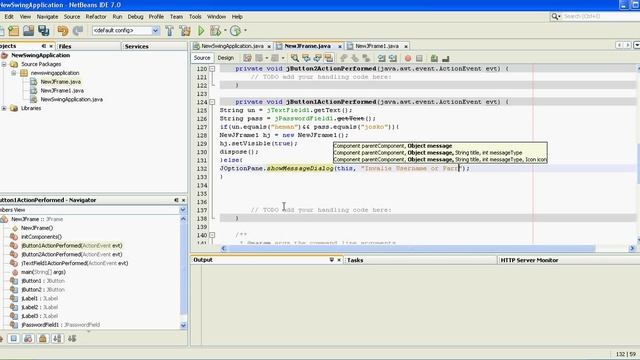Toggle Show Static Members filter in Navigator
The width and height of the screenshot is (640, 360).
pyautogui.click(x=28, y=339)
